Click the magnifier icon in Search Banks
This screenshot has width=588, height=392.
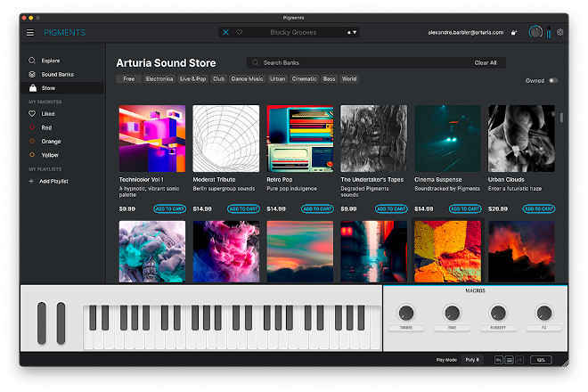pos(255,62)
